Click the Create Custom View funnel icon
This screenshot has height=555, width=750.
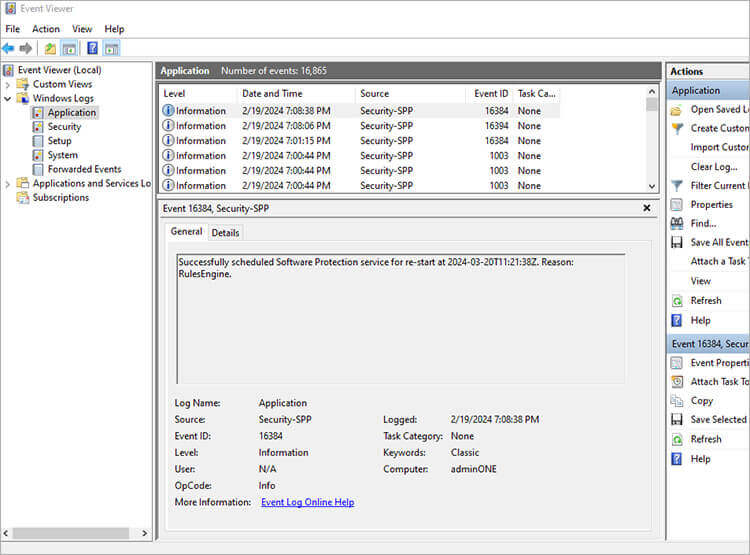point(676,129)
